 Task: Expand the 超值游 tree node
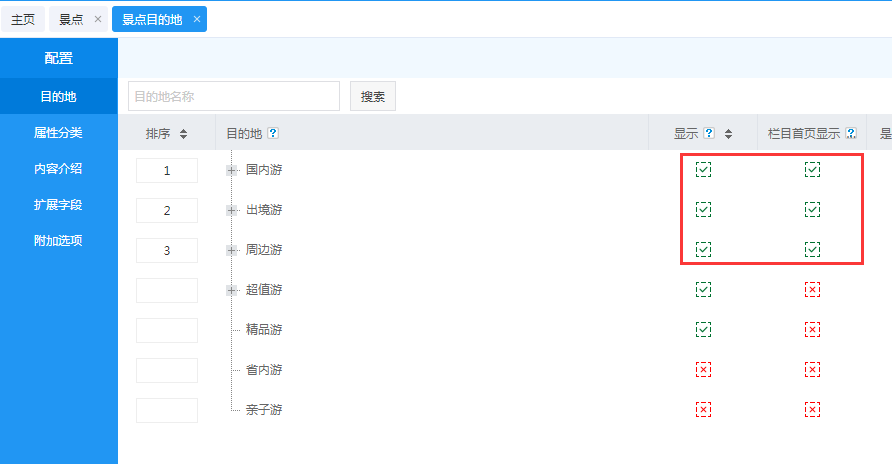click(232, 290)
